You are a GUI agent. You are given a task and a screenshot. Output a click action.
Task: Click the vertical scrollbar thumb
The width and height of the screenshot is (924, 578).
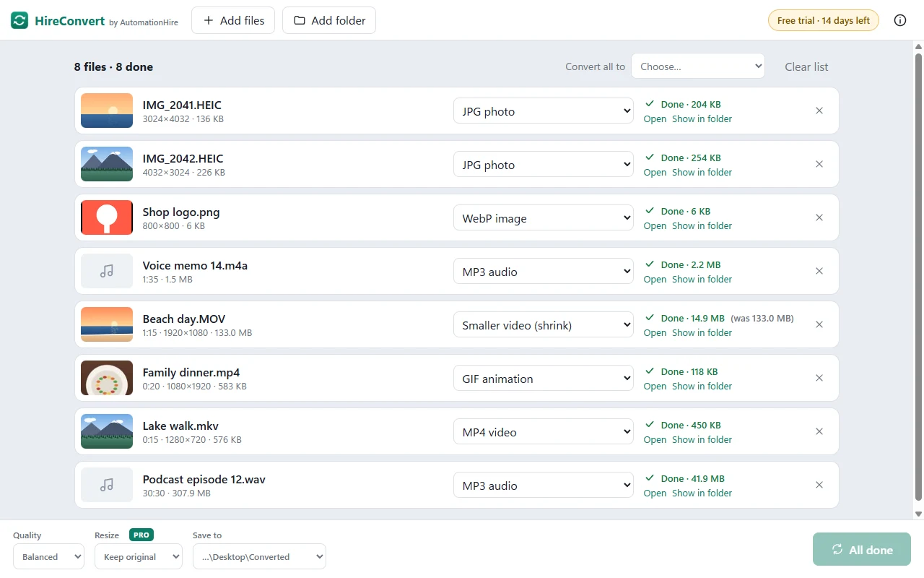(x=918, y=276)
